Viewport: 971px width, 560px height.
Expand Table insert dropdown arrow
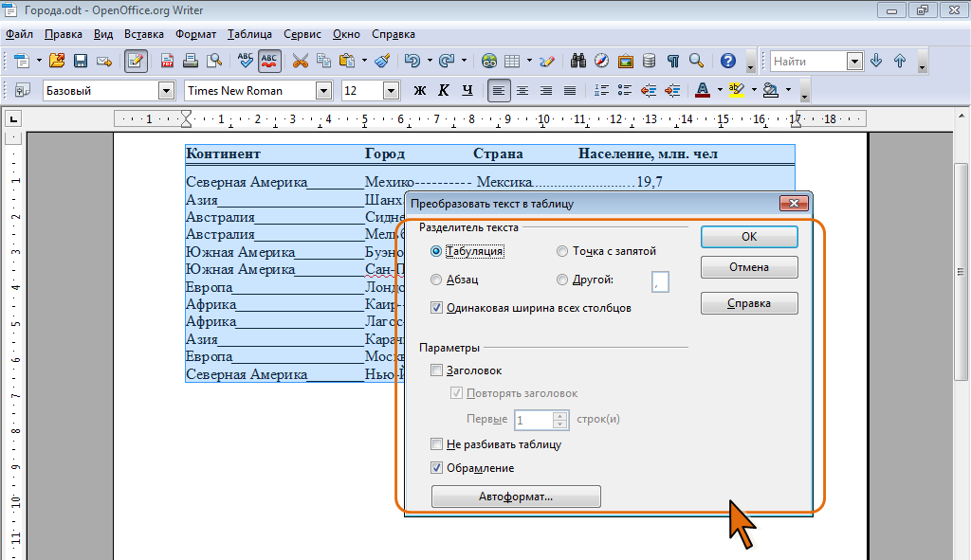529,61
